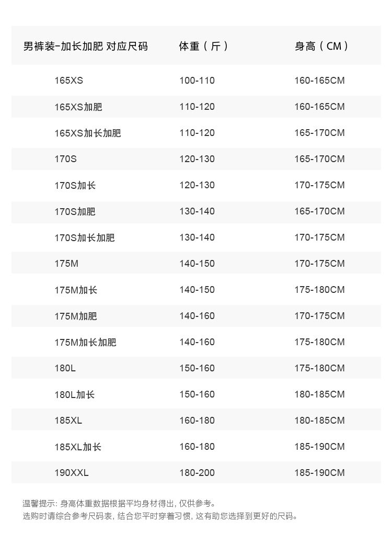The image size is (392, 545).
Task: Click the height value in 190XXL row
Action: (x=319, y=473)
